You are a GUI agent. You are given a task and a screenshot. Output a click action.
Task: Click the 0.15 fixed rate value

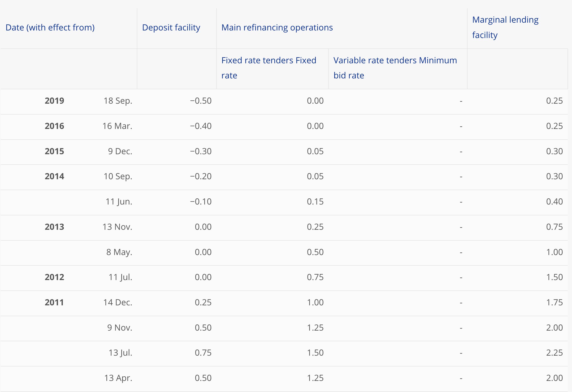point(315,202)
